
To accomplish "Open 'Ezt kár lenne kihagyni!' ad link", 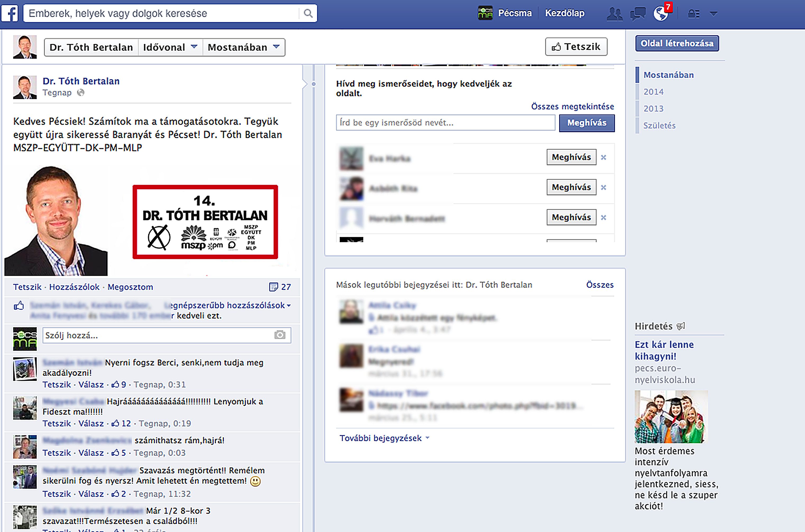I will pos(664,351).
